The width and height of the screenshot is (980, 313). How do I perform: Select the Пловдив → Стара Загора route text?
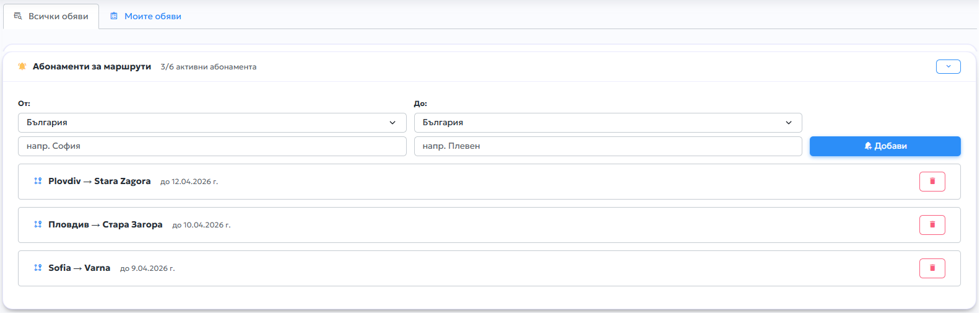pos(105,224)
